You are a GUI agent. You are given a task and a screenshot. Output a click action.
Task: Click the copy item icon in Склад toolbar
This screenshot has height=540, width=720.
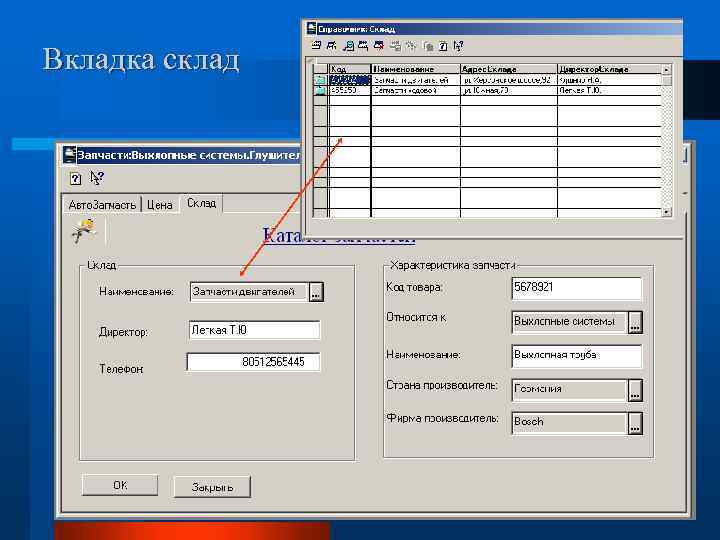[x=363, y=45]
